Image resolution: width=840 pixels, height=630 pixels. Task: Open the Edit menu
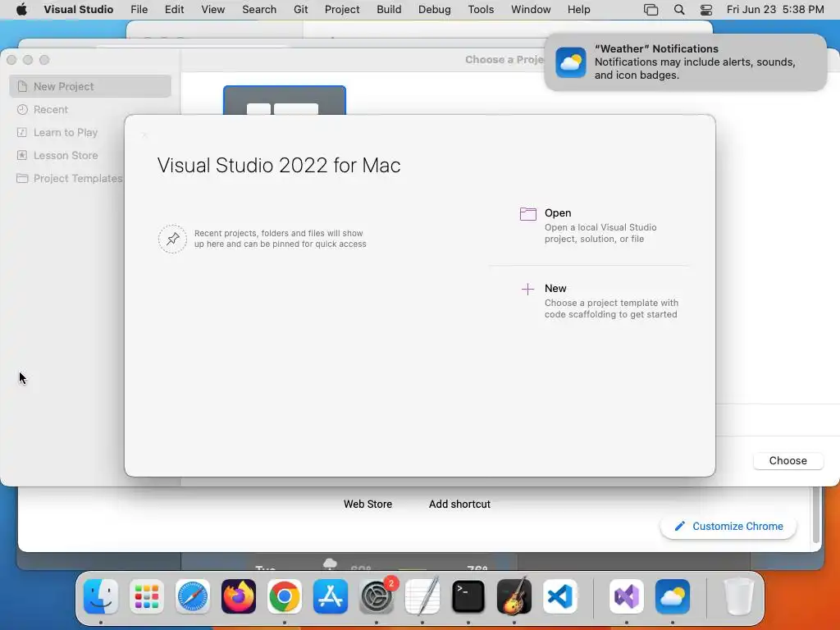(x=174, y=10)
